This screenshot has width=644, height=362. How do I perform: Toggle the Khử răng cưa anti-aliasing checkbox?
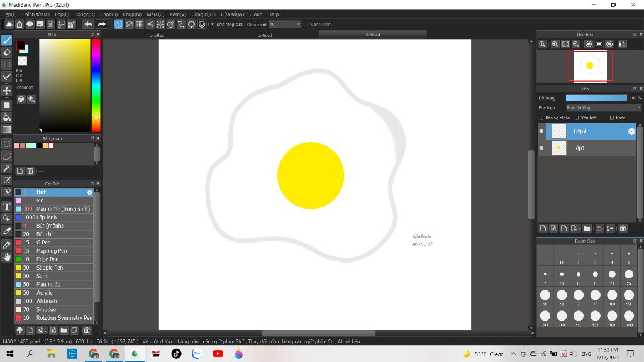[x=213, y=25]
